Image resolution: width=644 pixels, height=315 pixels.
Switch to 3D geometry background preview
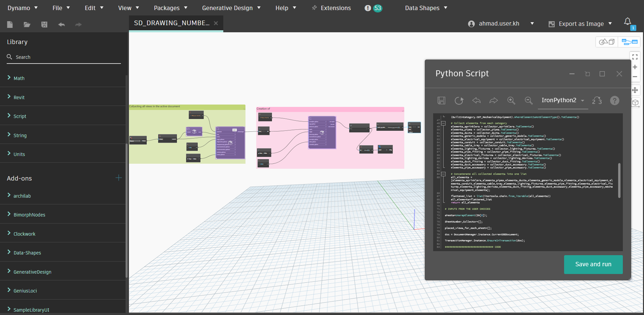click(607, 42)
